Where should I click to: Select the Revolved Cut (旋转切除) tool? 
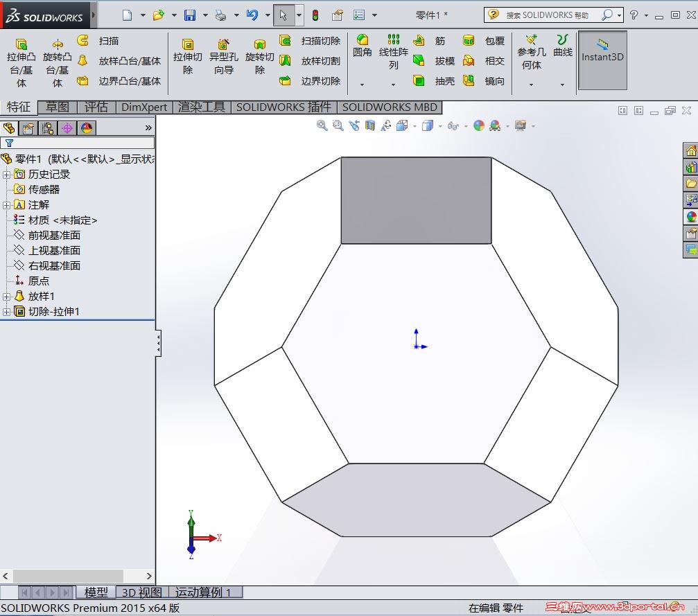259,57
